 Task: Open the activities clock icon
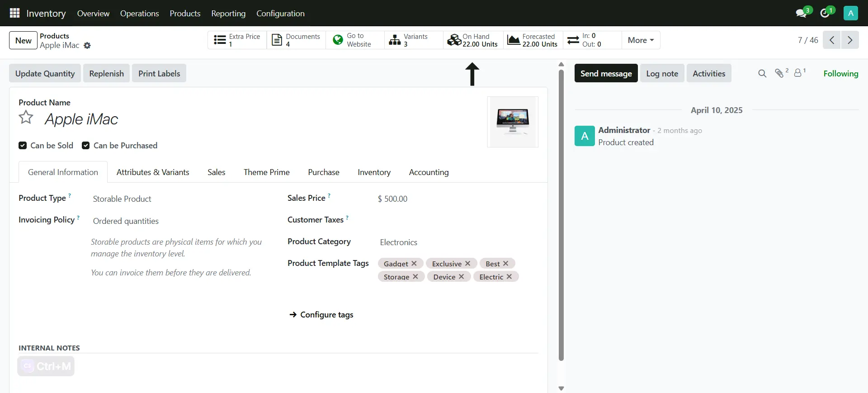coord(825,13)
